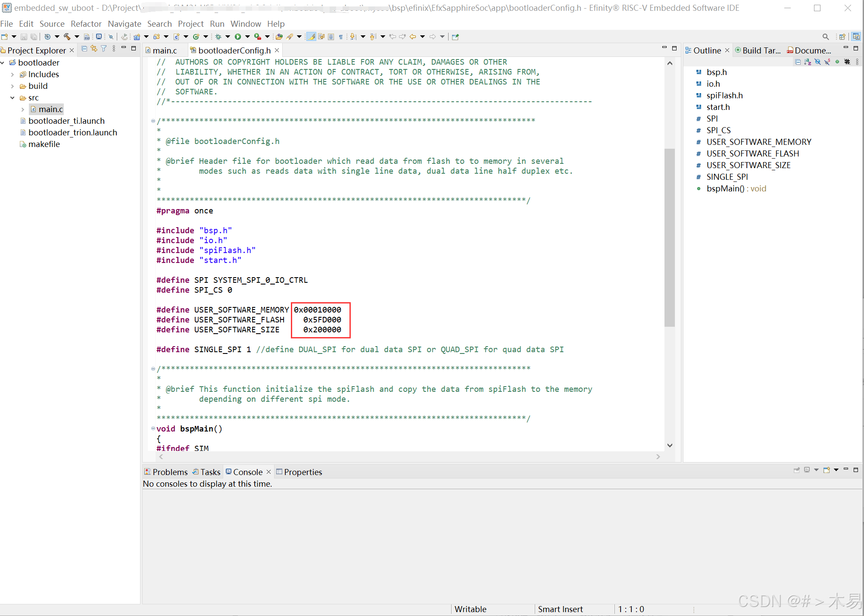Toggle Hide Static Members in Outline
The width and height of the screenshot is (864, 616).
[827, 62]
